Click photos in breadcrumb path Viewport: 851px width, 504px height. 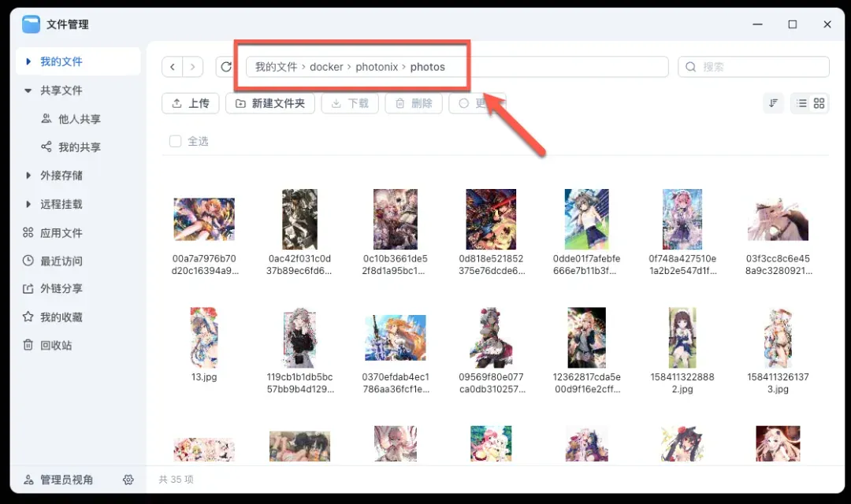(427, 67)
